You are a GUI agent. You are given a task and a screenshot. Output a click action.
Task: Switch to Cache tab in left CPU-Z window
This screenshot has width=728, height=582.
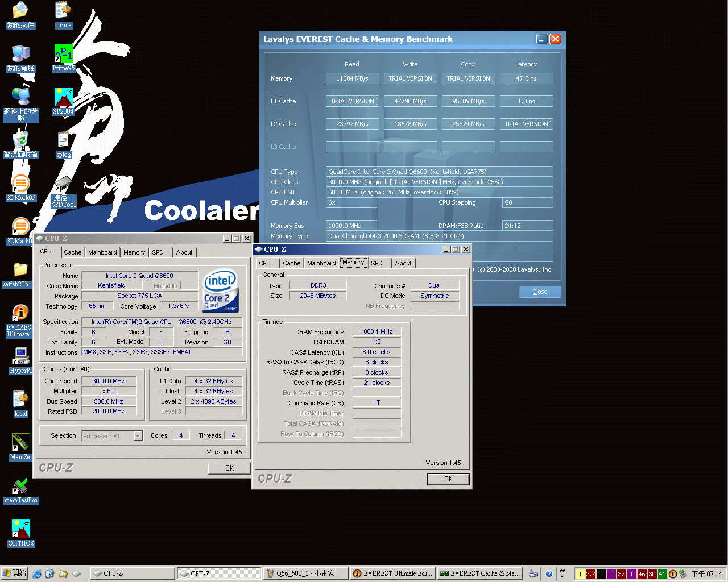[x=72, y=252]
